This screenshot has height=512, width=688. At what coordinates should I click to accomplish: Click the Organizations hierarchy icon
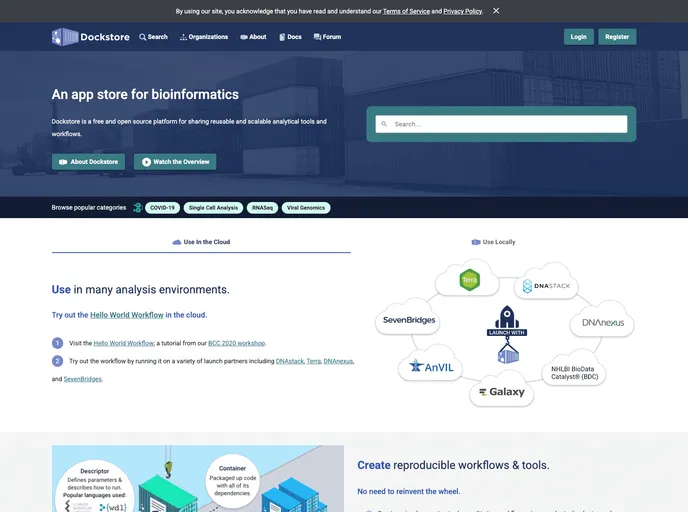click(183, 37)
